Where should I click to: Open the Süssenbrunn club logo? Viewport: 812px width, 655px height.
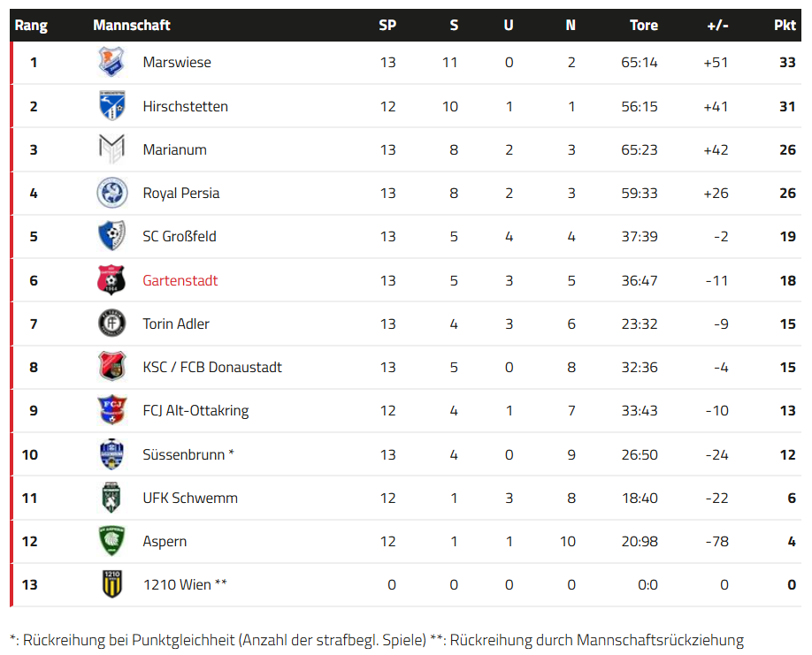pyautogui.click(x=111, y=454)
